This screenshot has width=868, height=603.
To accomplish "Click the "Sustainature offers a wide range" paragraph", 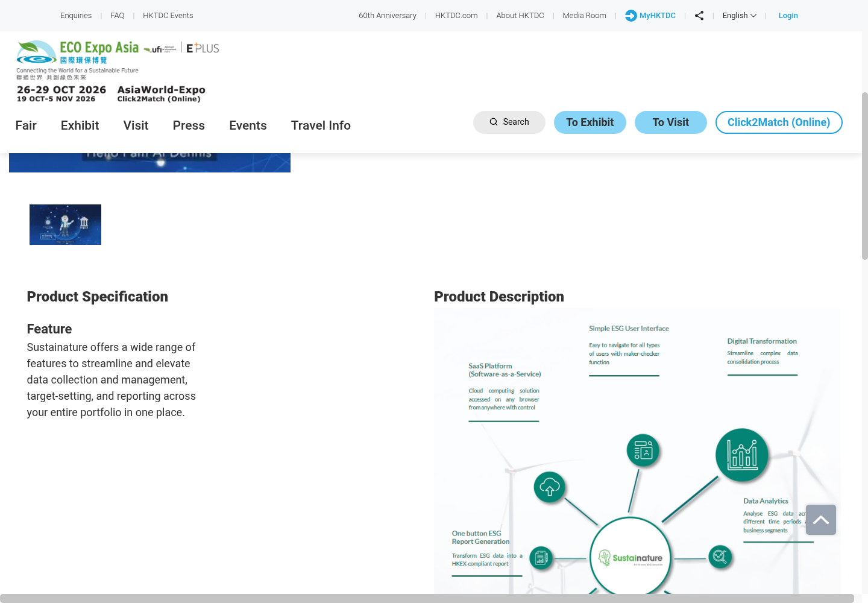I will [x=112, y=380].
